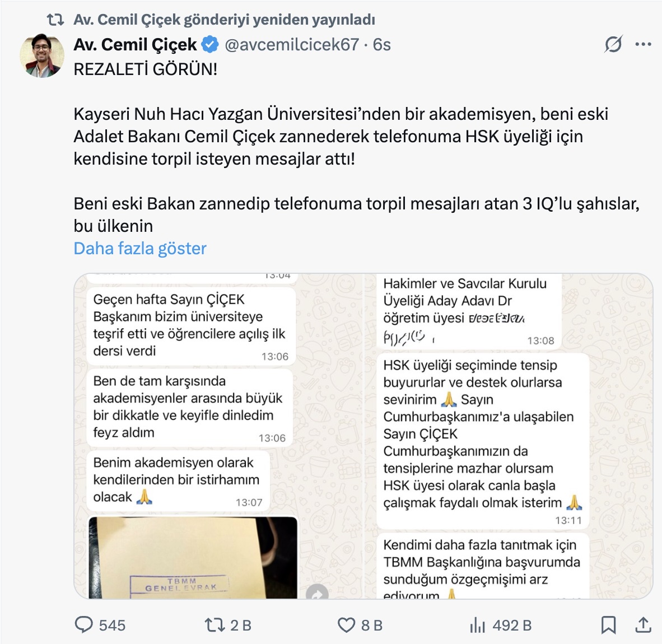Repost this tweet using the retweet icon

pyautogui.click(x=215, y=624)
